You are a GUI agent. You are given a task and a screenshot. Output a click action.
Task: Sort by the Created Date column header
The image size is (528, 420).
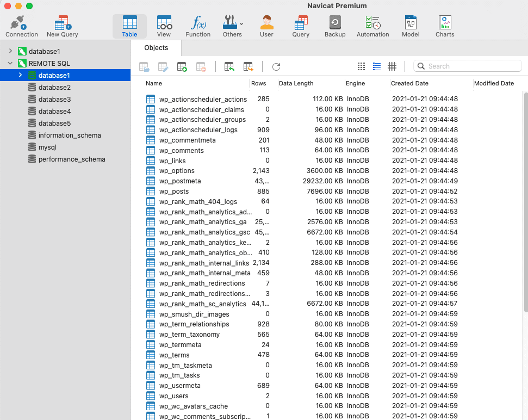point(409,83)
